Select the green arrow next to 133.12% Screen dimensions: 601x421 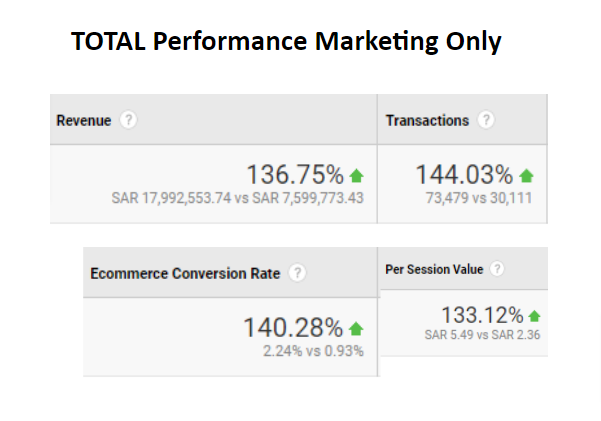535,316
